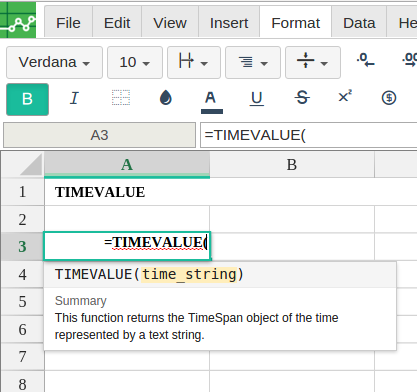Expand the horizontal alignment dropdown

[253, 62]
